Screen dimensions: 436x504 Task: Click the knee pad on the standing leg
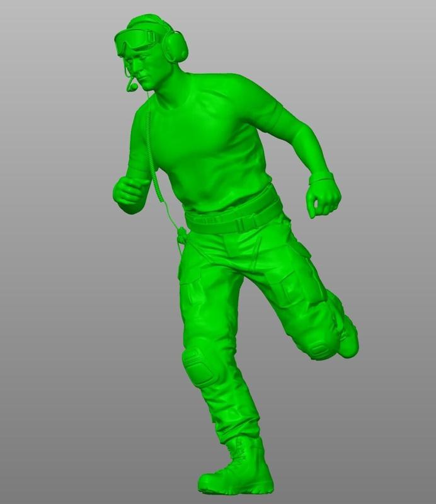tap(198, 367)
